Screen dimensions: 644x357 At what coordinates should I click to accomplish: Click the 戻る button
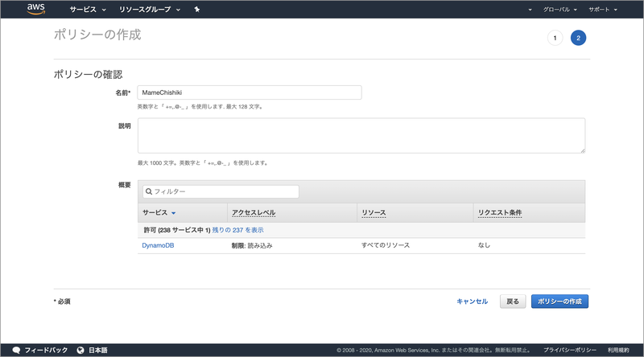pyautogui.click(x=513, y=302)
